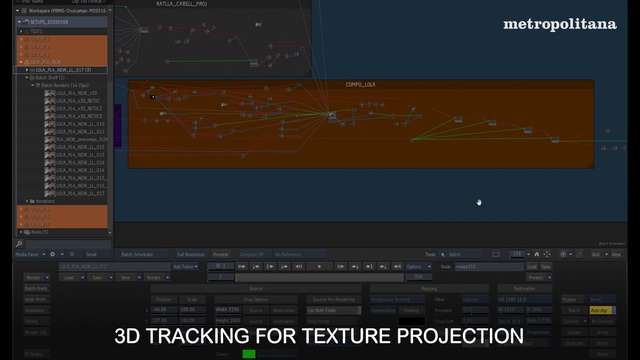Select the LOLA_PL4_NEW_LL_010 clip thumbnail

(x=50, y=124)
